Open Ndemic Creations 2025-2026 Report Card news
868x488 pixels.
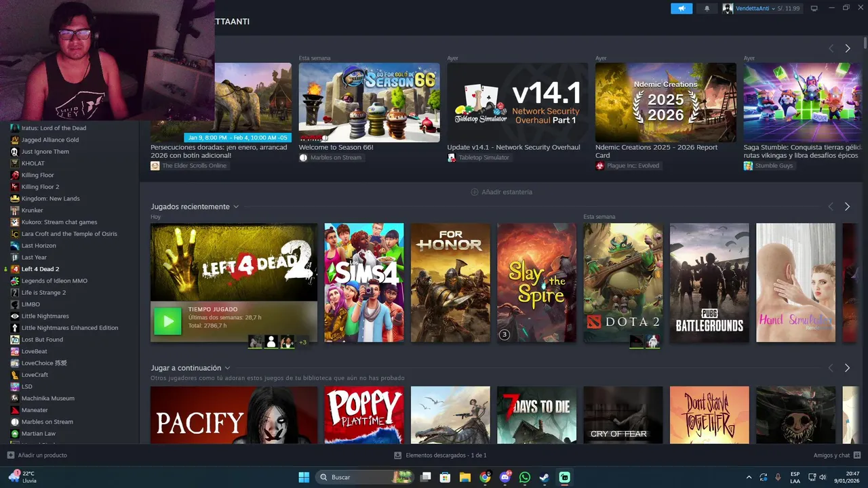(665, 102)
